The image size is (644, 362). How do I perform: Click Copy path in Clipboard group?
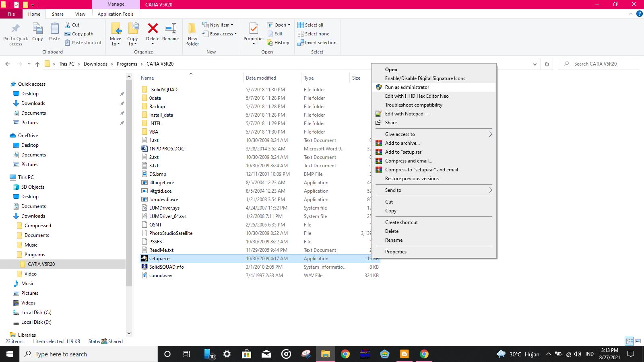pyautogui.click(x=79, y=34)
